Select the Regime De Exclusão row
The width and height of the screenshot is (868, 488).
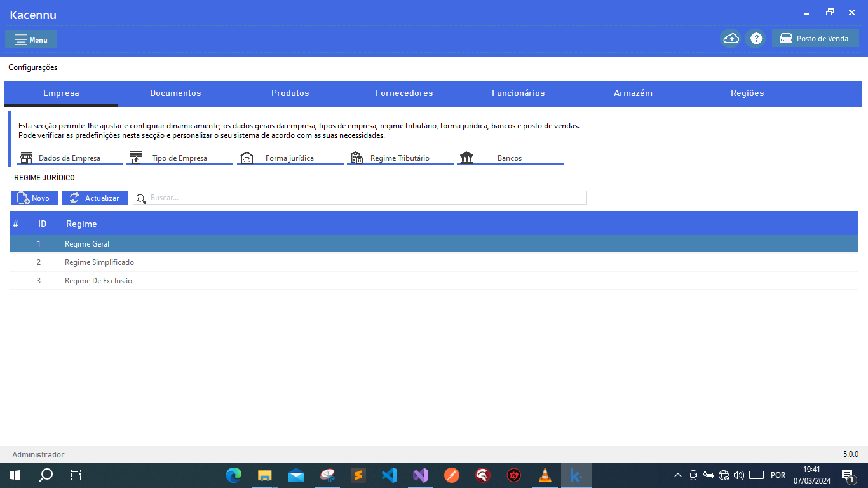click(x=434, y=281)
